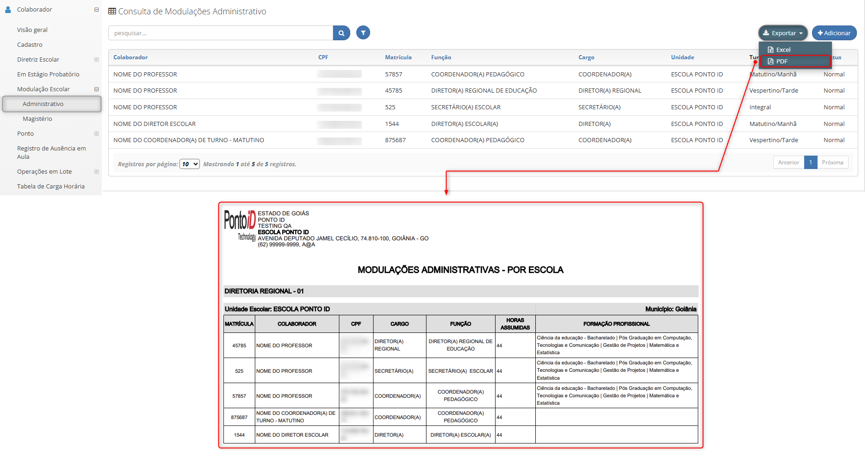Select NOME DO COORDENADOR(A) DE TURNO grid row
Image resolution: width=868 pixels, height=451 pixels.
(x=483, y=140)
